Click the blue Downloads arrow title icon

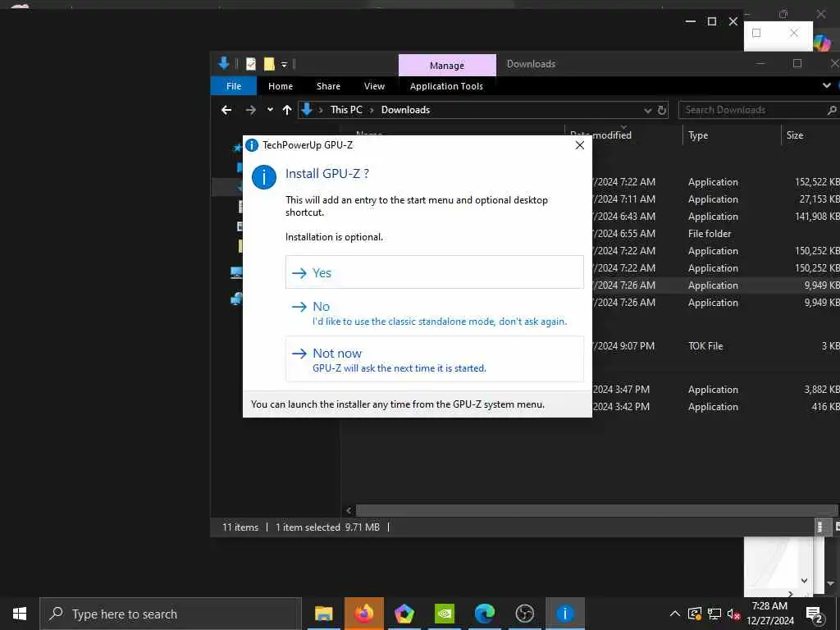point(224,64)
